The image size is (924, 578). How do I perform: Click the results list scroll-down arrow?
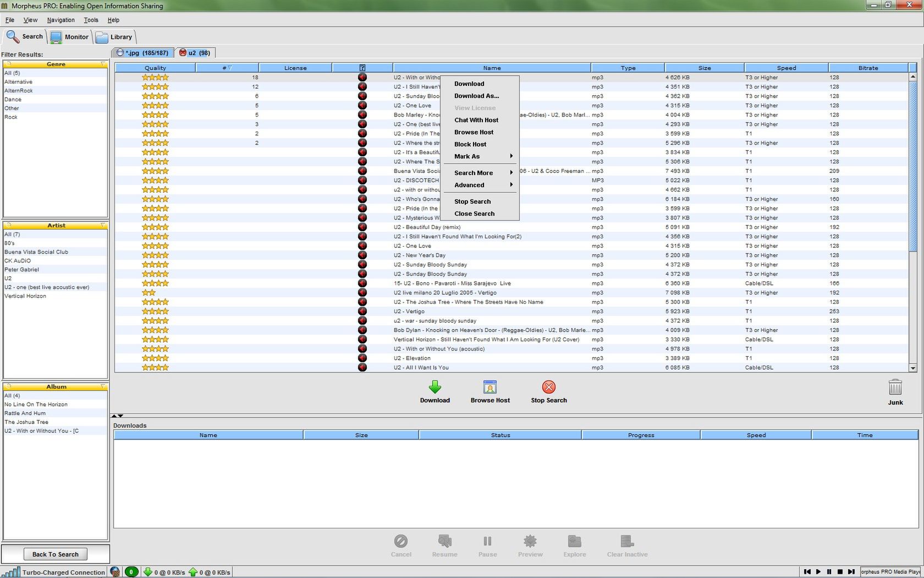tap(913, 368)
